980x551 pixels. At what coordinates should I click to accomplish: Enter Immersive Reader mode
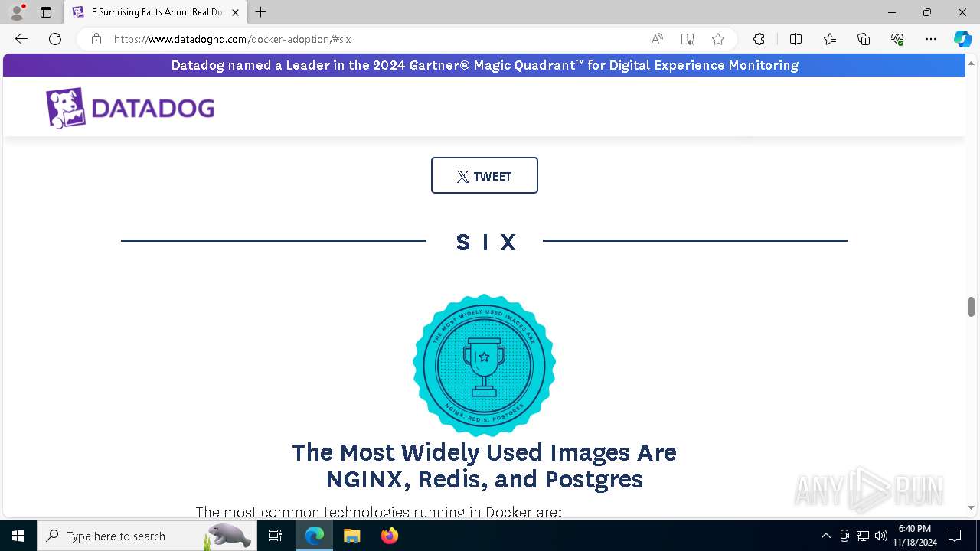688,39
